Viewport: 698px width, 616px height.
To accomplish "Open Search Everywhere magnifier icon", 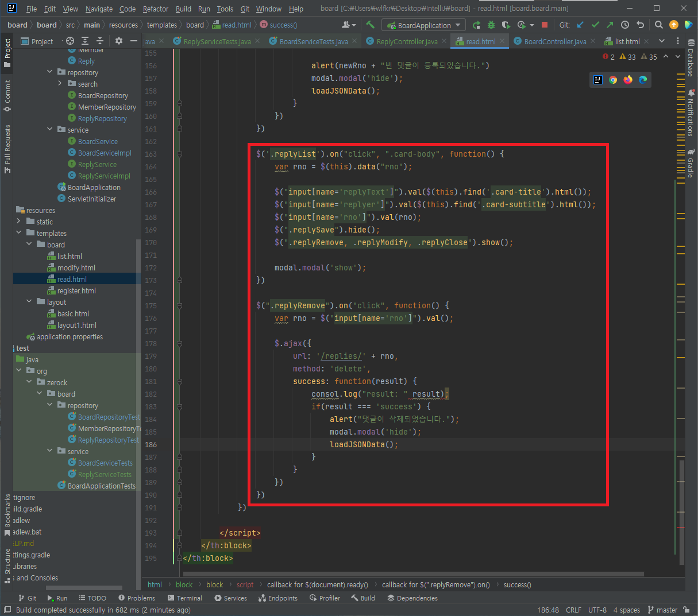I will (x=659, y=25).
